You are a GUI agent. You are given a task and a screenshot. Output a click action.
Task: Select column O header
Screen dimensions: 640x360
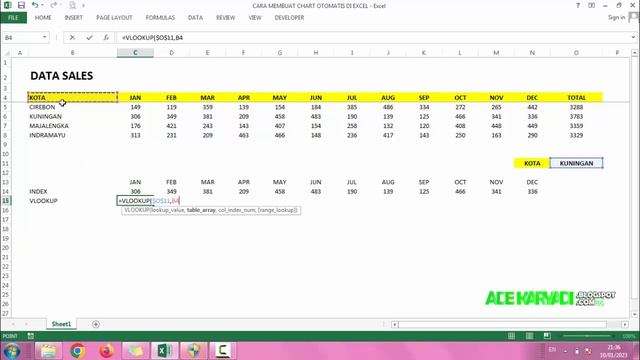click(x=576, y=53)
